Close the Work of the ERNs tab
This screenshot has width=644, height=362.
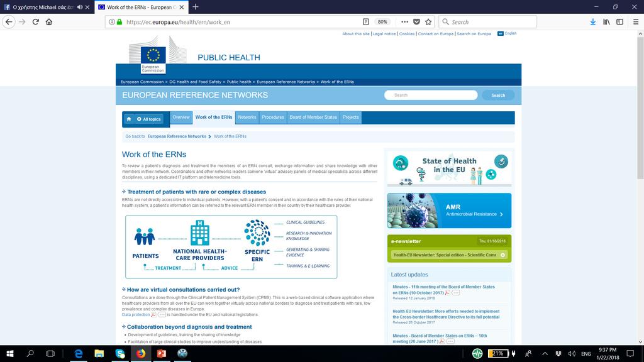click(x=182, y=7)
